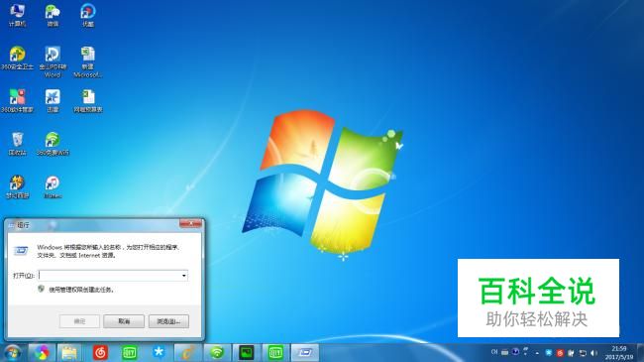Open the Action Center flag icon

571,353
